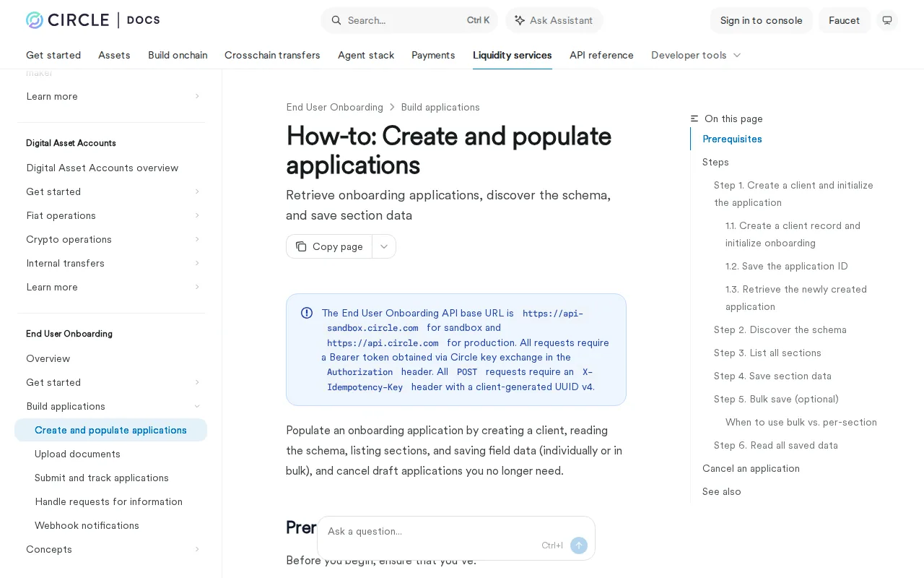Click Build applications breadcrumb
This screenshot has height=578, width=924.
coord(440,107)
